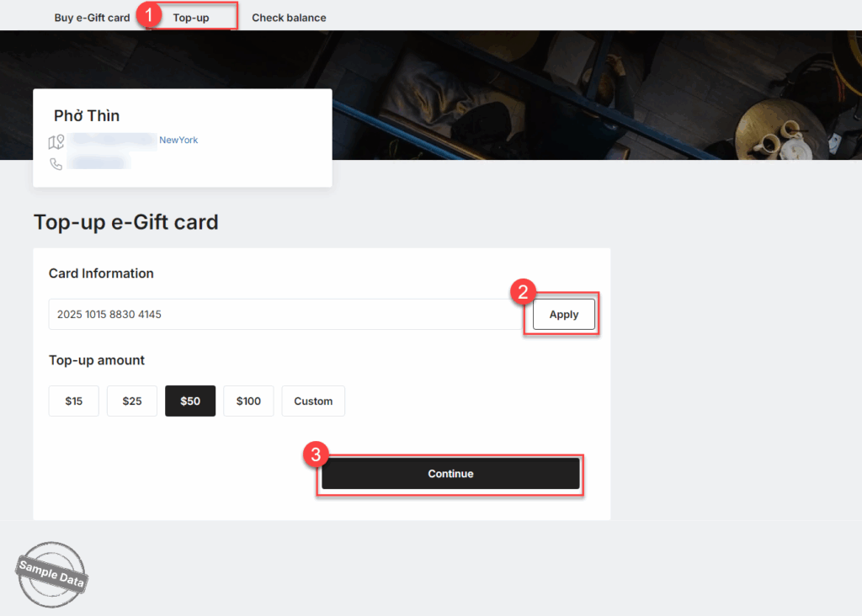Focus the card number input field
Image resolution: width=862 pixels, height=616 pixels.
(285, 315)
